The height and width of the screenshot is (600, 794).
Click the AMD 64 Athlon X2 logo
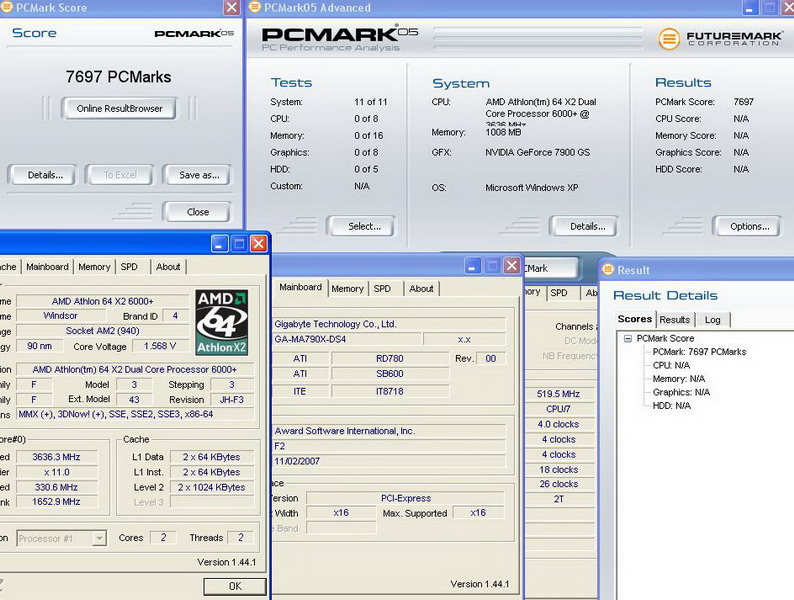coord(221,323)
